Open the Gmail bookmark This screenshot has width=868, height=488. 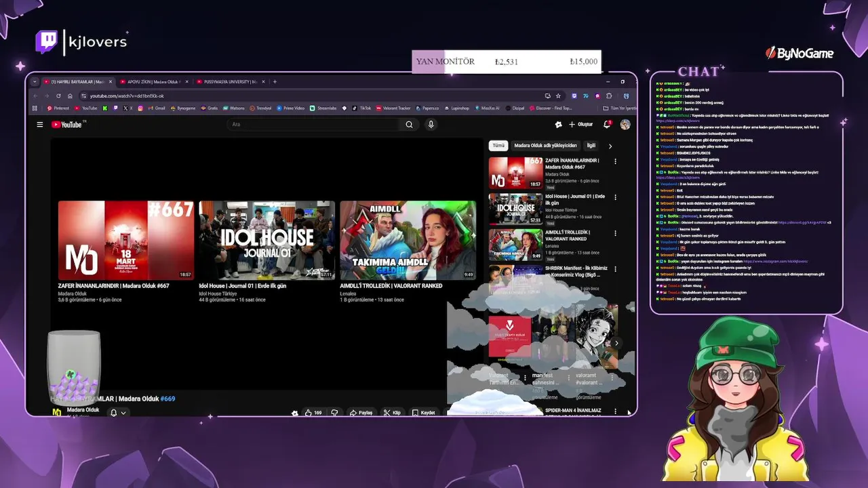(157, 108)
